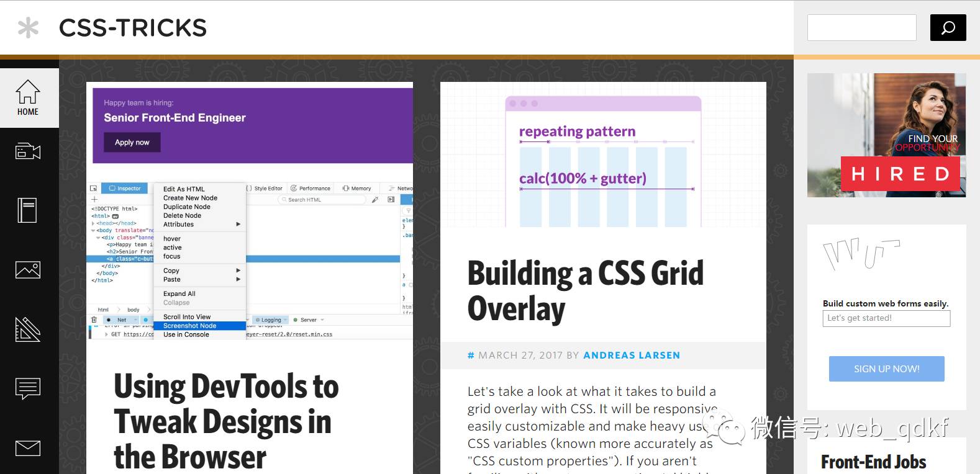
Task: Open the envelope newsletter sidebar icon
Action: [28, 448]
